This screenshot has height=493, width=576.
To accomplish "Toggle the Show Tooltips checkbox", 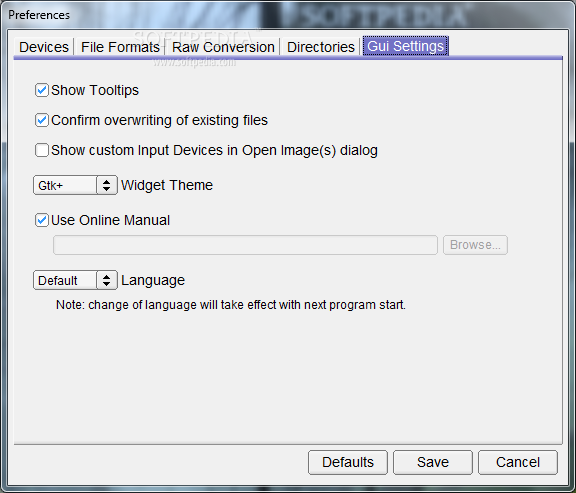I will (x=42, y=90).
